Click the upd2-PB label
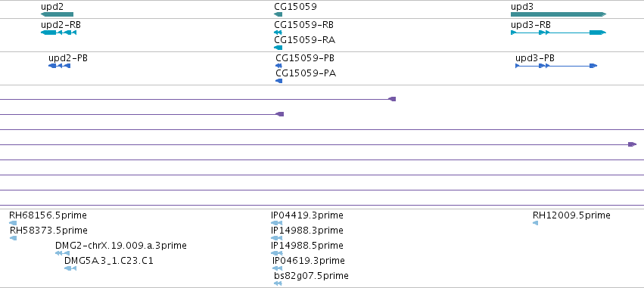The width and height of the screenshot is (644, 288). click(x=68, y=58)
